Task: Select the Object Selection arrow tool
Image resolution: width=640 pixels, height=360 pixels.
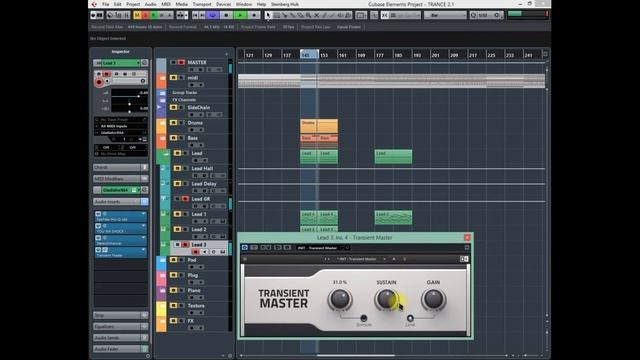Action: [x=268, y=15]
